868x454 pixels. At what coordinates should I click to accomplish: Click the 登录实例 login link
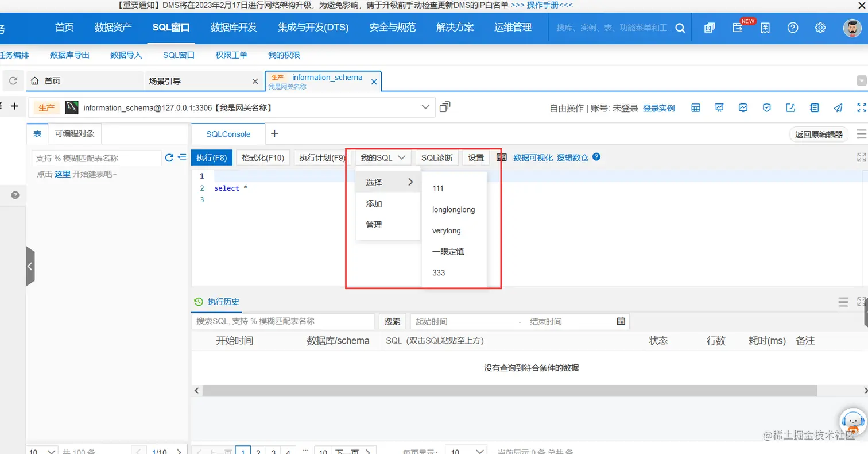coord(658,107)
